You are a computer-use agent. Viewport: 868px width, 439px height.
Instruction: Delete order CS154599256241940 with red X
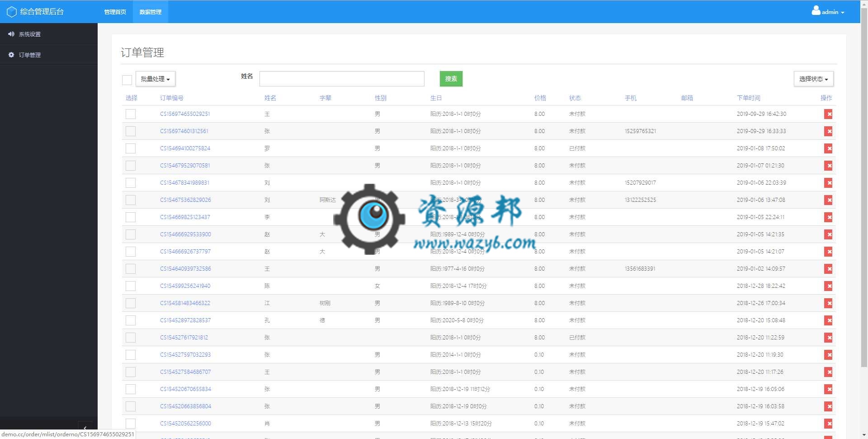tap(828, 286)
